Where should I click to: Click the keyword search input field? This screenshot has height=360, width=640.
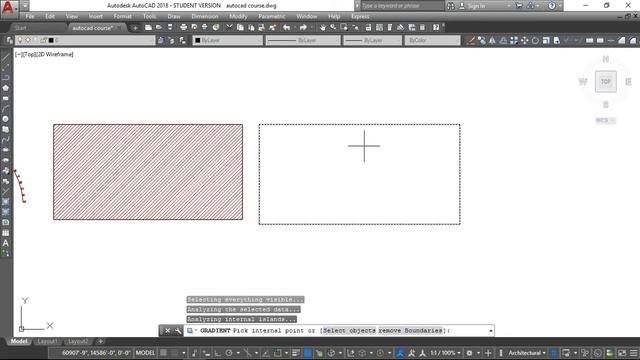[402, 6]
